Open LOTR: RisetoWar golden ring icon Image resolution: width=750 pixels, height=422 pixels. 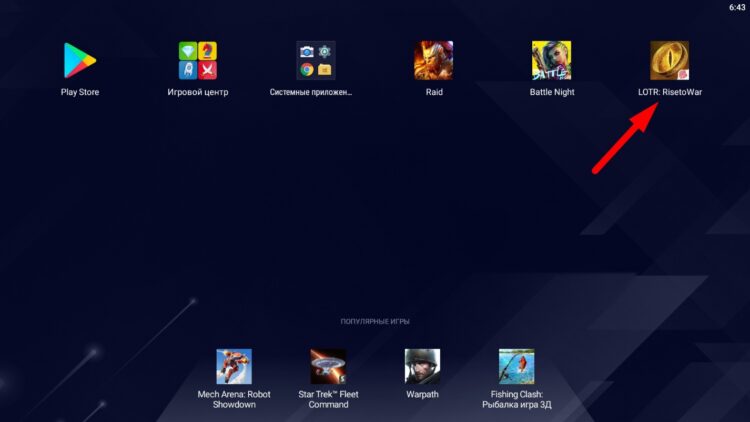tap(669, 60)
